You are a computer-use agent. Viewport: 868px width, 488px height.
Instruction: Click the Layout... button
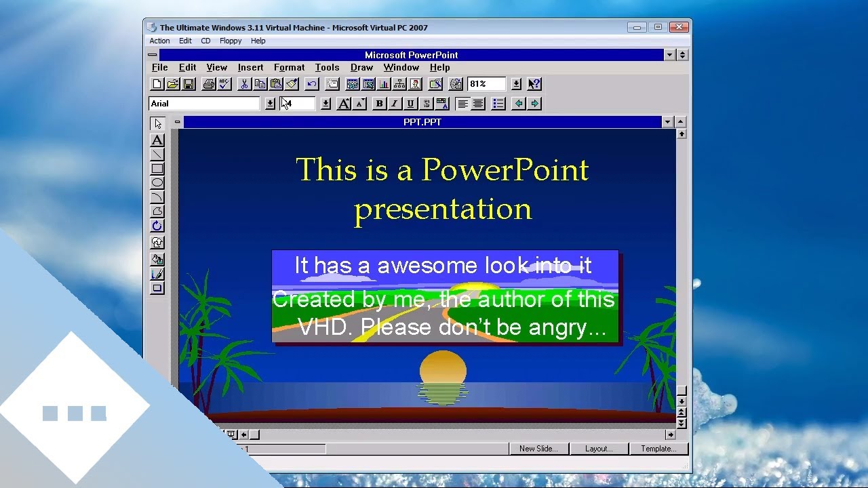click(599, 449)
